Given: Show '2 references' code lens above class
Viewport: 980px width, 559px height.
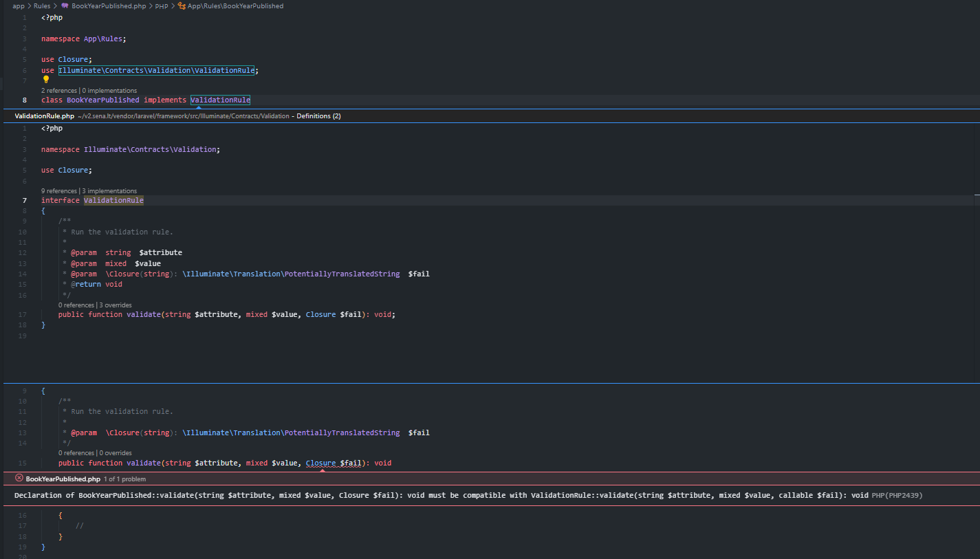Looking at the screenshot, I should [59, 91].
